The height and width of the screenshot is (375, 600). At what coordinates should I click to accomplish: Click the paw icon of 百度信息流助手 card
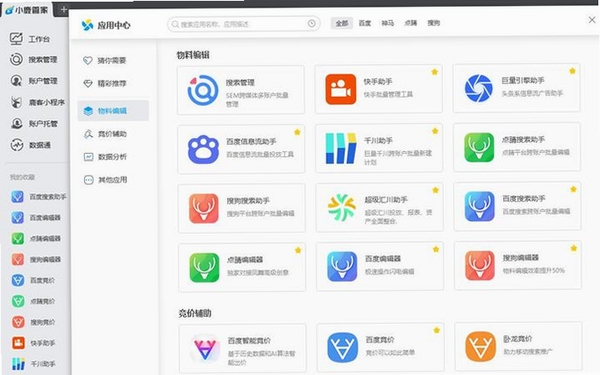point(203,149)
